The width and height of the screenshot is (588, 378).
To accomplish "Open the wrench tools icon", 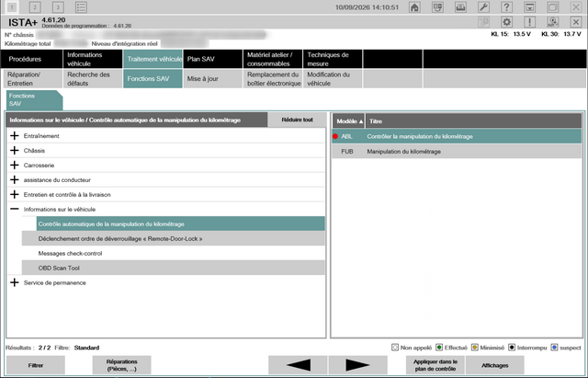I will click(x=483, y=7).
